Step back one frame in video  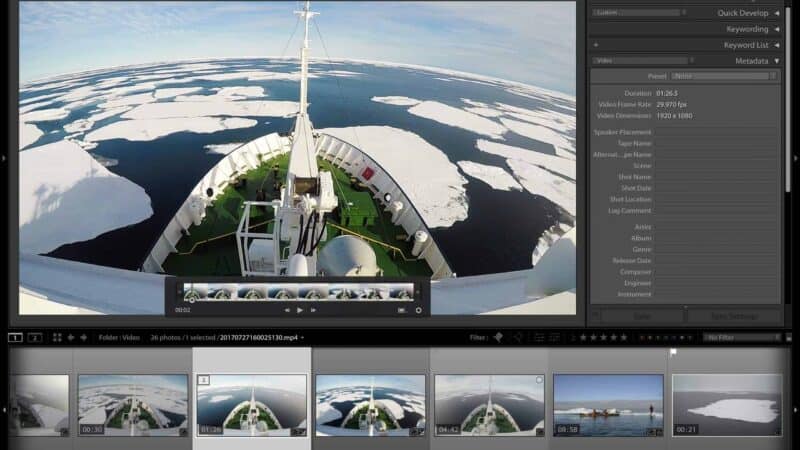click(x=287, y=310)
